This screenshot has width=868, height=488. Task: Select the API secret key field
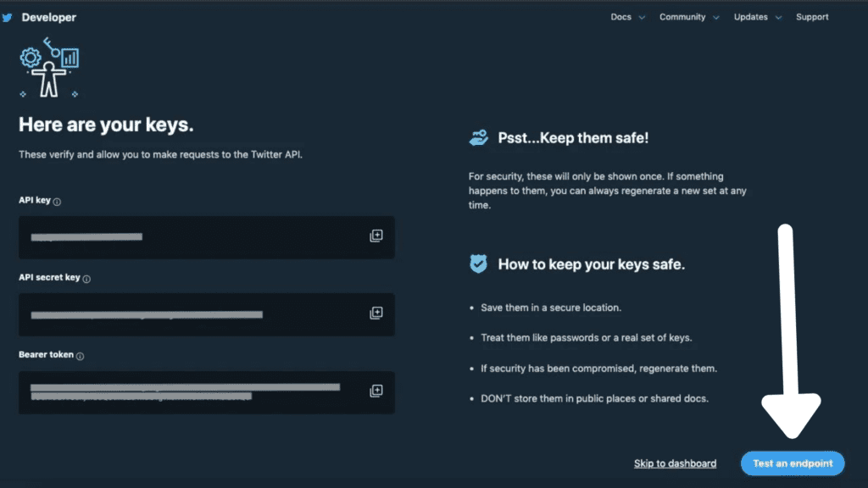click(x=207, y=315)
